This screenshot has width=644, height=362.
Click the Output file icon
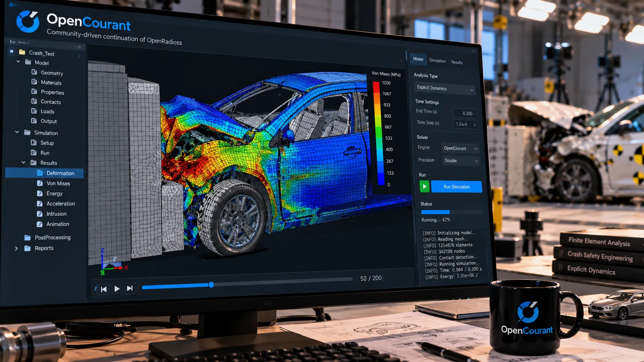pyautogui.click(x=34, y=120)
